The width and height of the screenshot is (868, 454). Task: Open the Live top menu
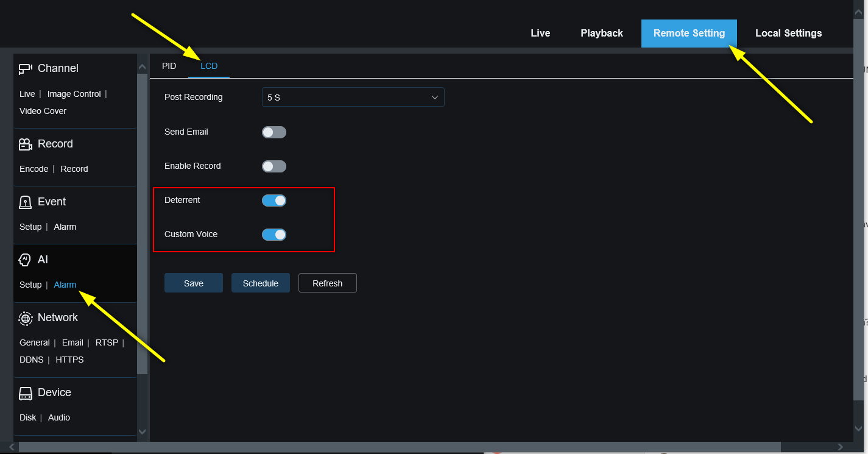coord(540,34)
